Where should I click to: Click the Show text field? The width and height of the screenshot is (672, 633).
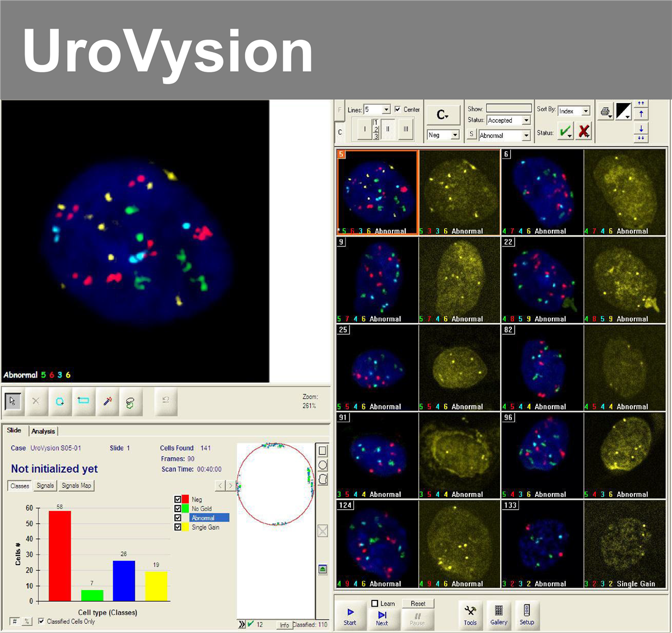(x=508, y=108)
